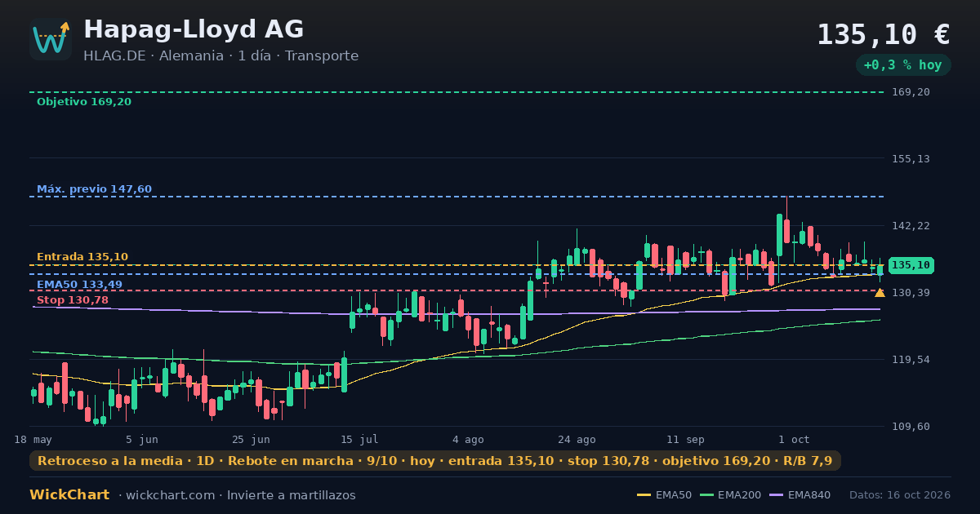Click the HLAG.DE ticker subtitle line

point(220,56)
